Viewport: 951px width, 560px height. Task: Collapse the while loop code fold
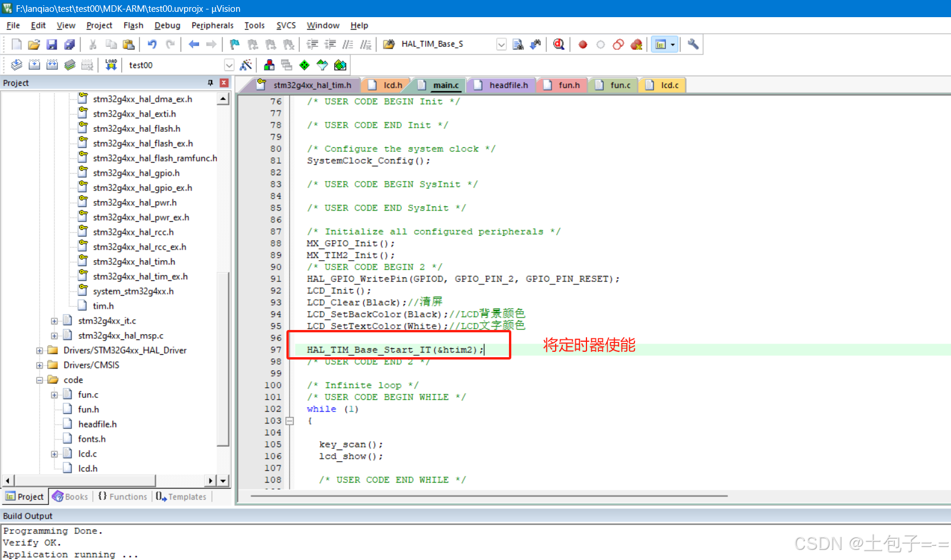pyautogui.click(x=289, y=421)
